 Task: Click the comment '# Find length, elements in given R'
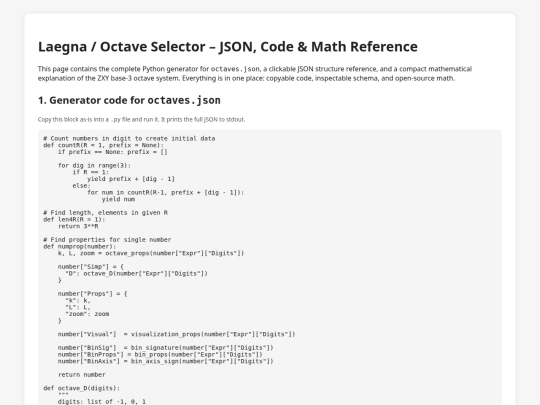105,212
